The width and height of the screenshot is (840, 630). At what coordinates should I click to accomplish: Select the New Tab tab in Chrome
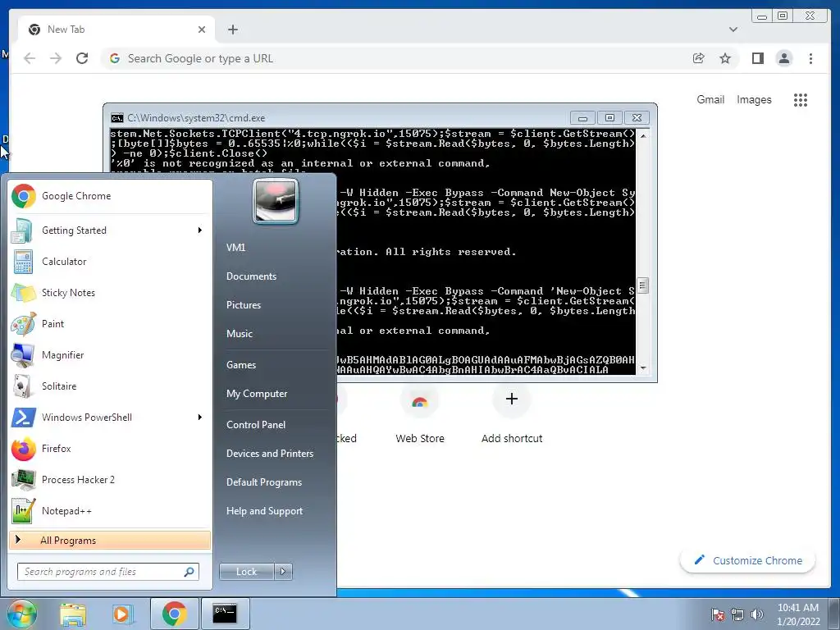[x=116, y=30]
